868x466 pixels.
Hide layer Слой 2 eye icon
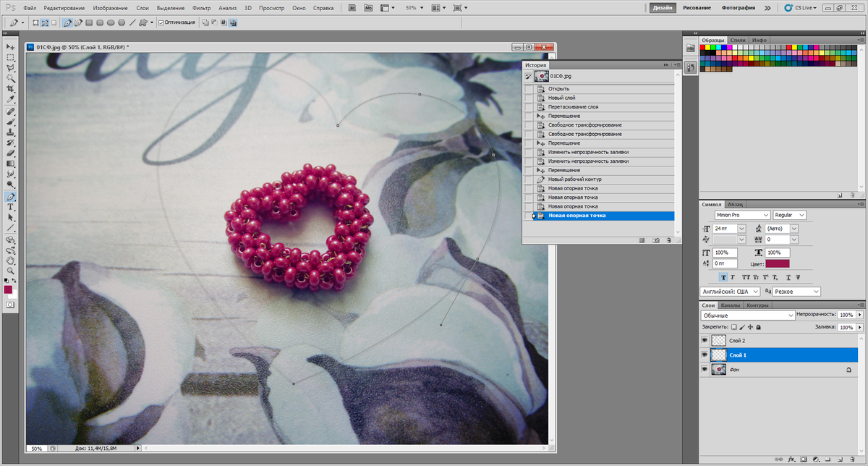(705, 340)
